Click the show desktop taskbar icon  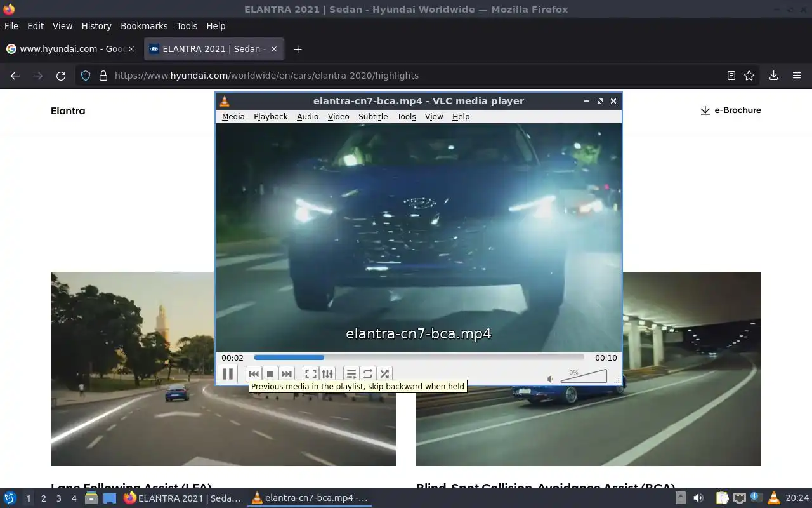click(110, 498)
